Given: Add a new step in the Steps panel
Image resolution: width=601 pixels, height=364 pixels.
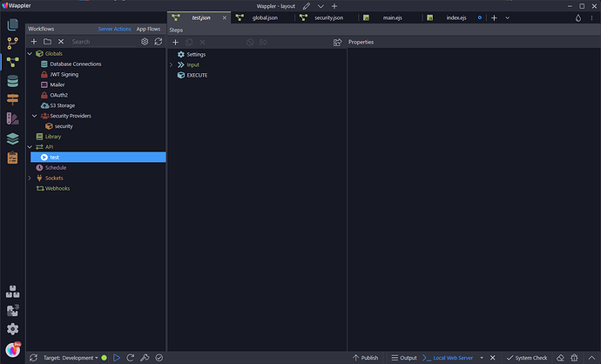Looking at the screenshot, I should pos(176,42).
